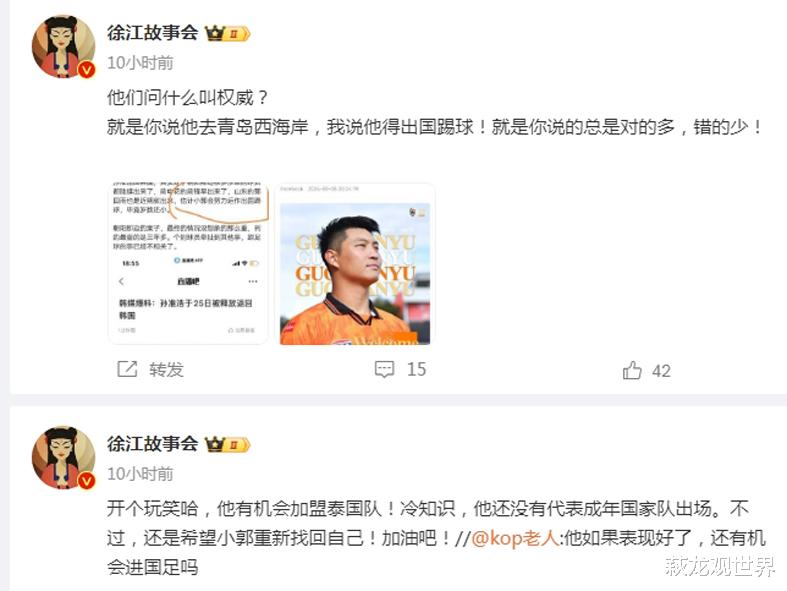Click the verified V badge on second avatar
Viewport: 787px width, 591px height.
(x=87, y=481)
